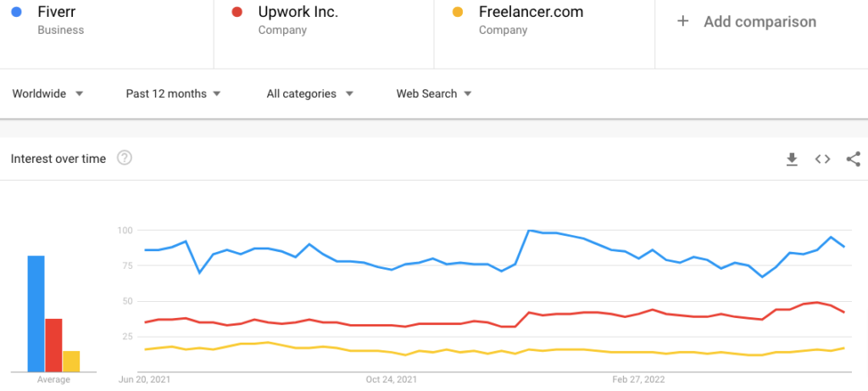Open the embed code icon
The height and width of the screenshot is (391, 868).
(822, 159)
